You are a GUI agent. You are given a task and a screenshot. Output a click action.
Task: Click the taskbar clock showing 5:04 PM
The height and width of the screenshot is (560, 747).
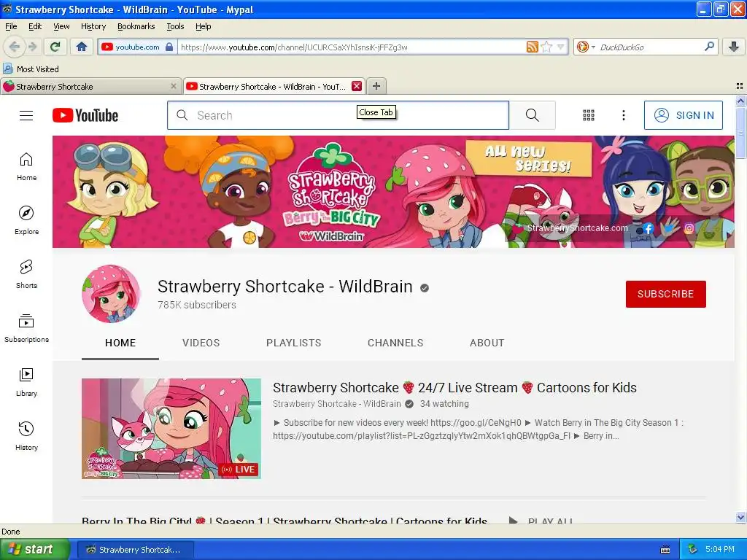point(720,549)
